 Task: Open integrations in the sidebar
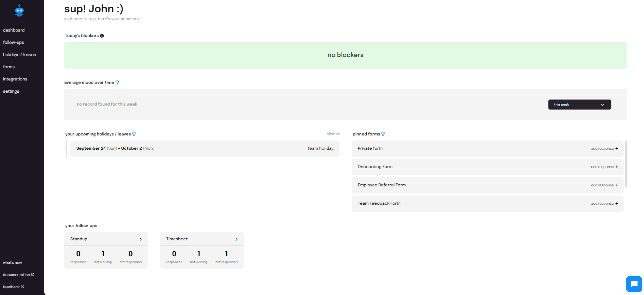15,79
